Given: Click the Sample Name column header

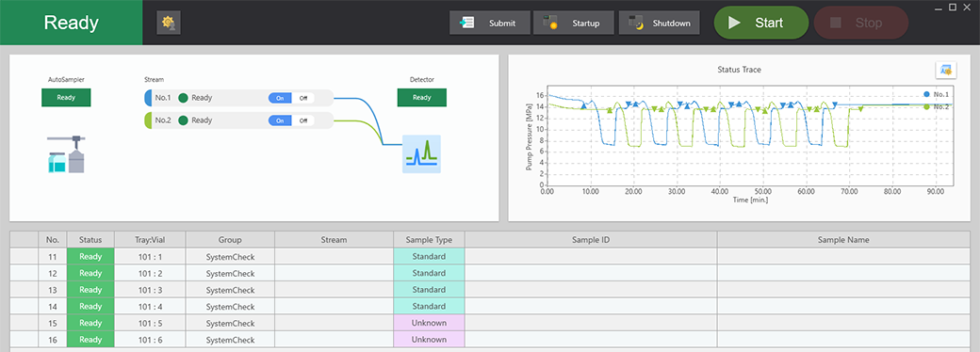Looking at the screenshot, I should pyautogui.click(x=843, y=240).
